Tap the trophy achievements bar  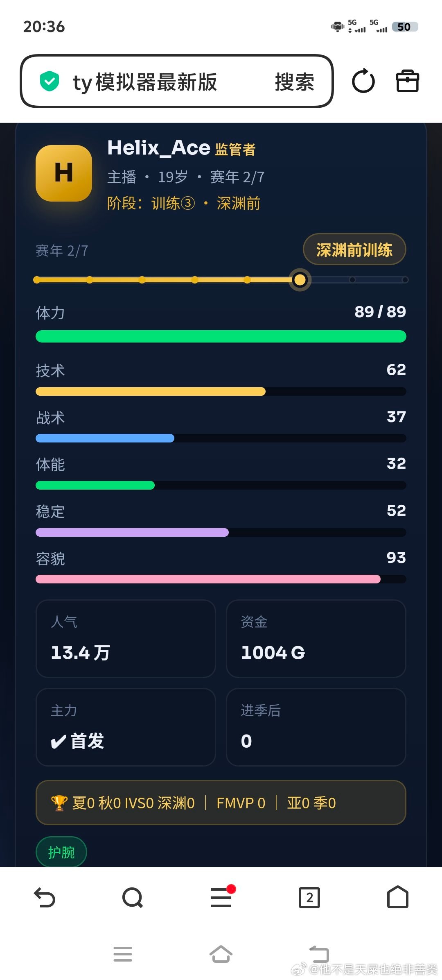coord(221,803)
